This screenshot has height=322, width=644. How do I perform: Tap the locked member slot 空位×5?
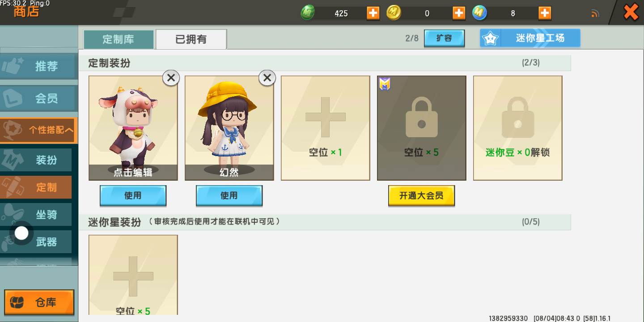[422, 128]
